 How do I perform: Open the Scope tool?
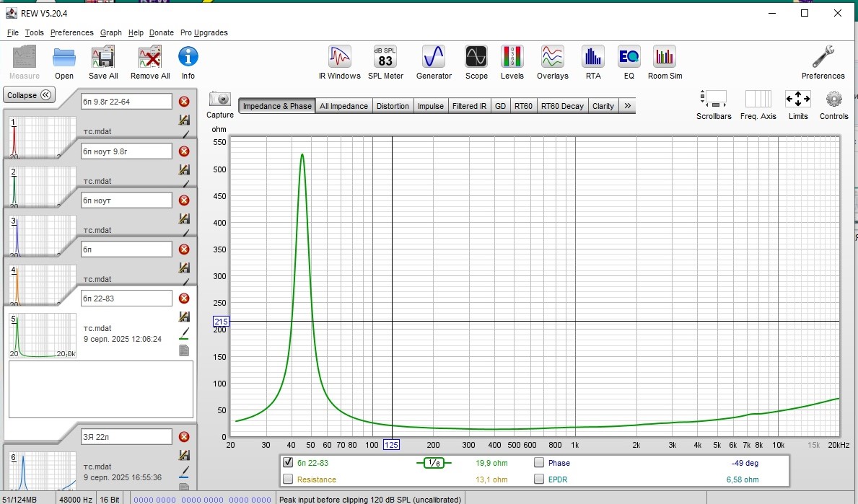pos(476,57)
